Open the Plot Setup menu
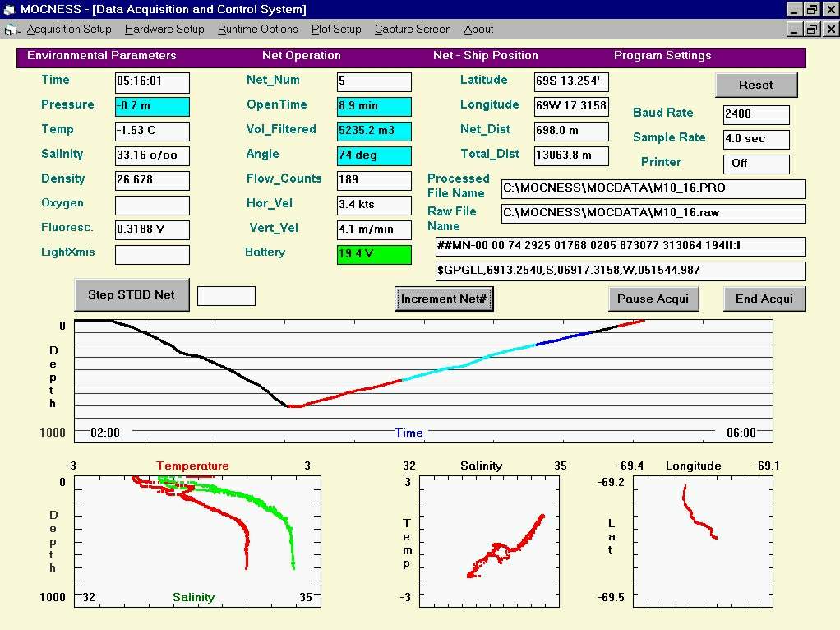This screenshot has height=630, width=840. (336, 30)
